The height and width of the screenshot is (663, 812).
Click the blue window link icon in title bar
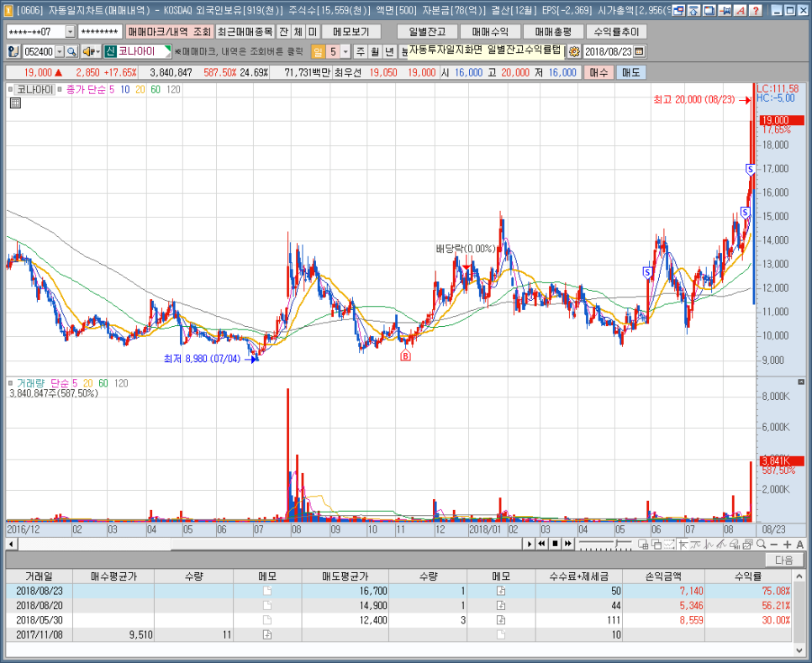[x=678, y=10]
